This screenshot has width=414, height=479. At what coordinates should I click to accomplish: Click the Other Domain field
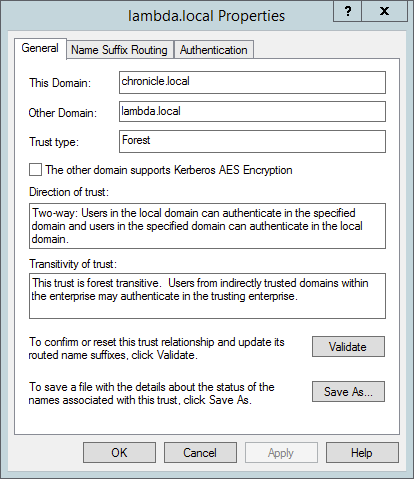click(252, 112)
